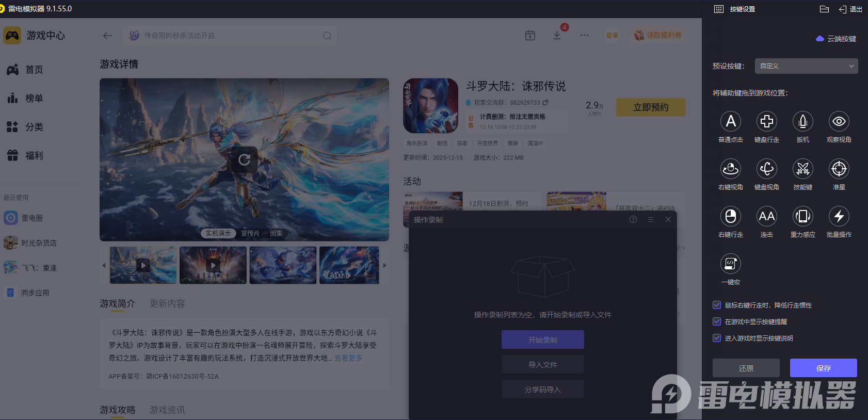868x420 pixels.
Task: Click the search magnifier icon
Action: [327, 36]
